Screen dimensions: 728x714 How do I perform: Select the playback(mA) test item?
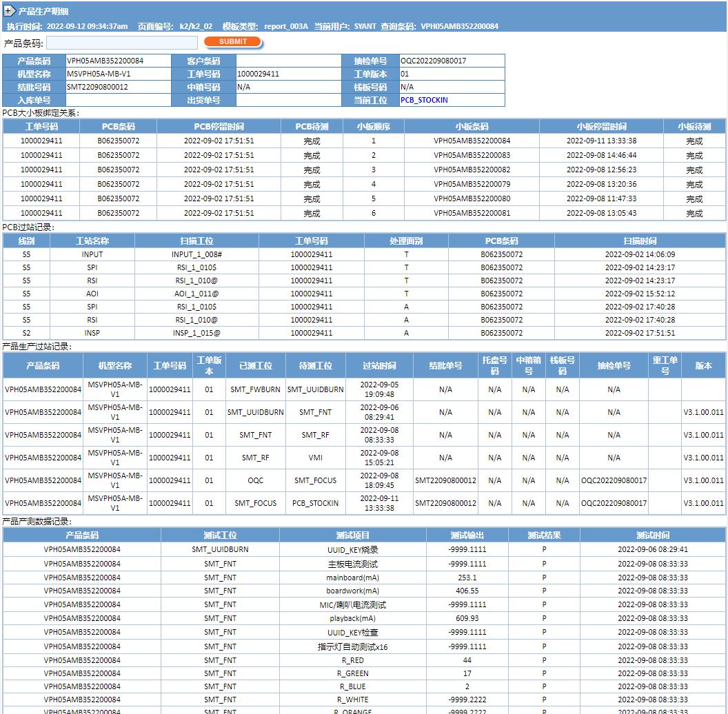click(x=352, y=618)
